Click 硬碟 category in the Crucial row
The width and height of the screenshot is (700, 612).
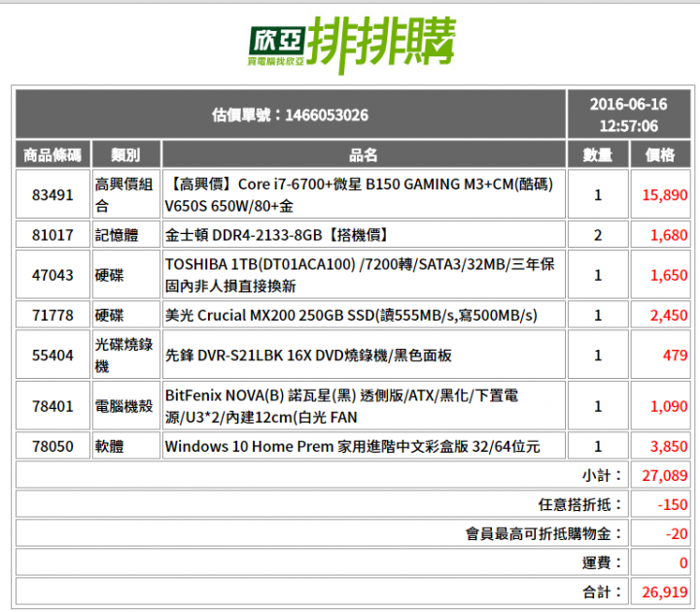[x=109, y=316]
